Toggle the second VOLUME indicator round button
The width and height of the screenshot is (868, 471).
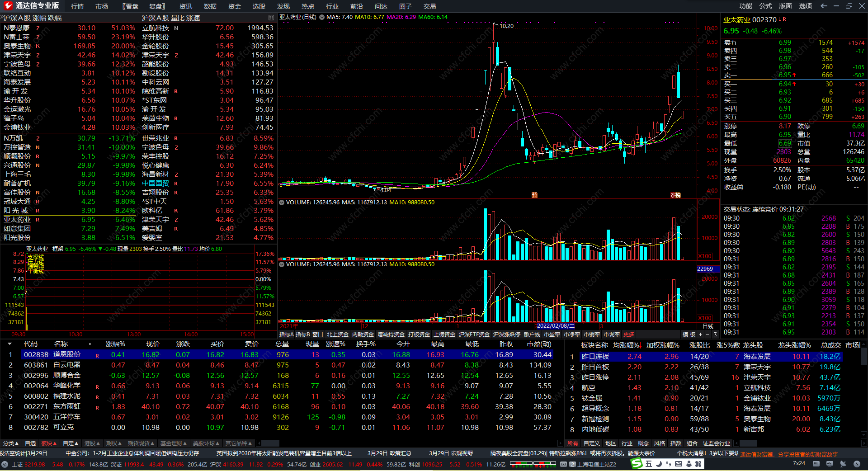pos(282,264)
